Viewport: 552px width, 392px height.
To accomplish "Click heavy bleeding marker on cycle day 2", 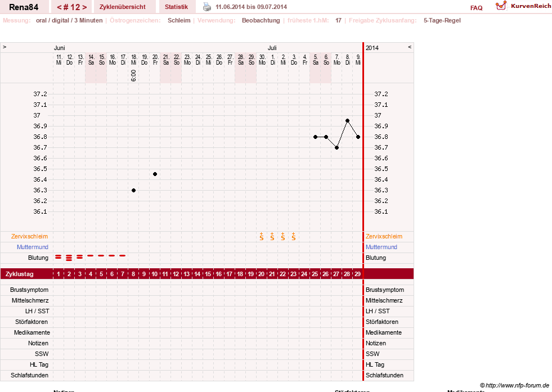I will point(69,258).
